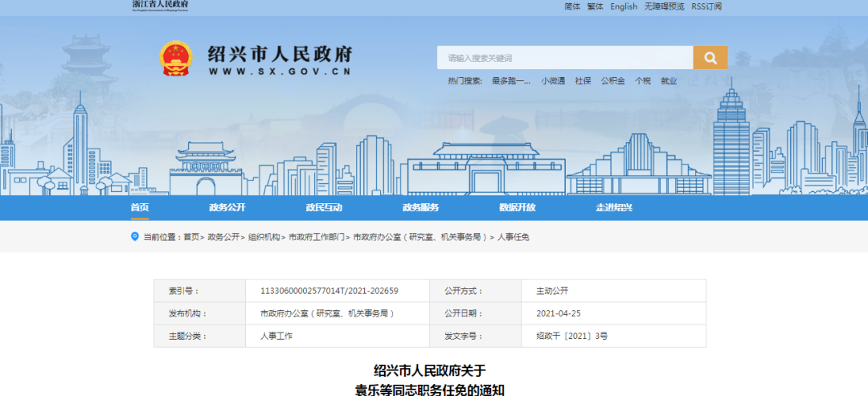This screenshot has height=396, width=868.
Task: Click the orange search magnifier button
Action: click(x=710, y=58)
